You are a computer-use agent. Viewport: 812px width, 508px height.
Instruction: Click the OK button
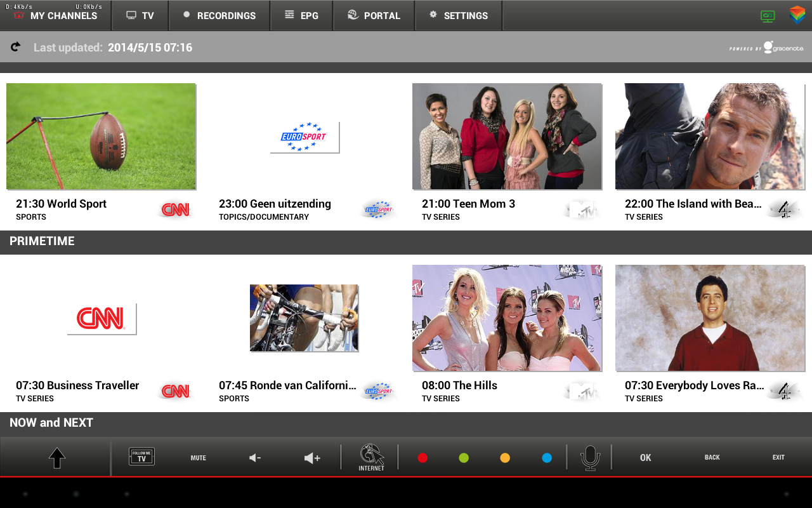tap(646, 458)
